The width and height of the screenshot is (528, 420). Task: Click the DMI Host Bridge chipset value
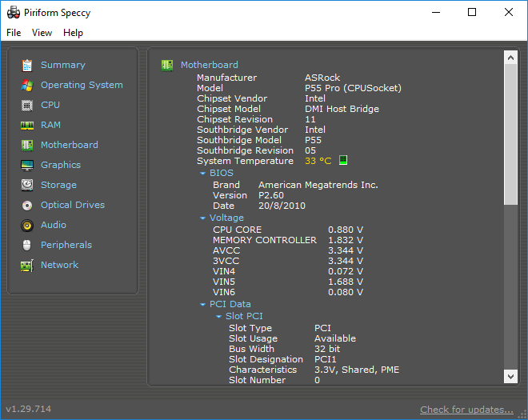pos(342,109)
